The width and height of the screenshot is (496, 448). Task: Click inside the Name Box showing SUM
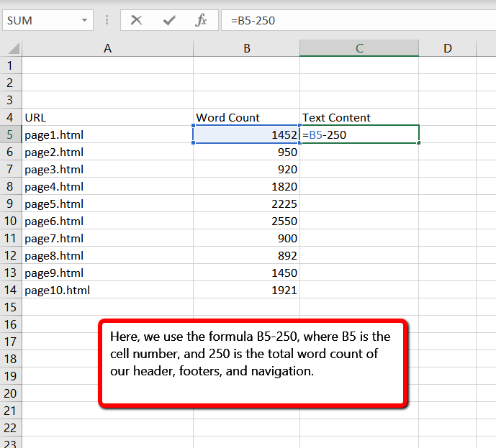(40, 20)
